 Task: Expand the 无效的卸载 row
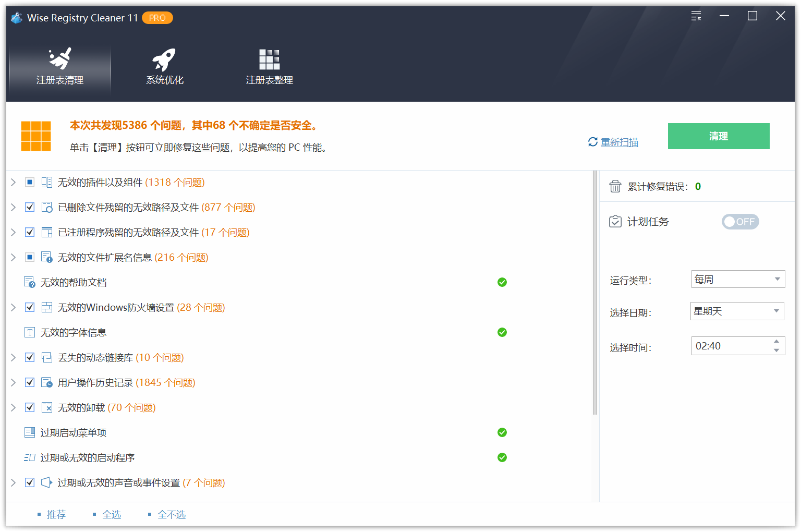click(x=14, y=407)
